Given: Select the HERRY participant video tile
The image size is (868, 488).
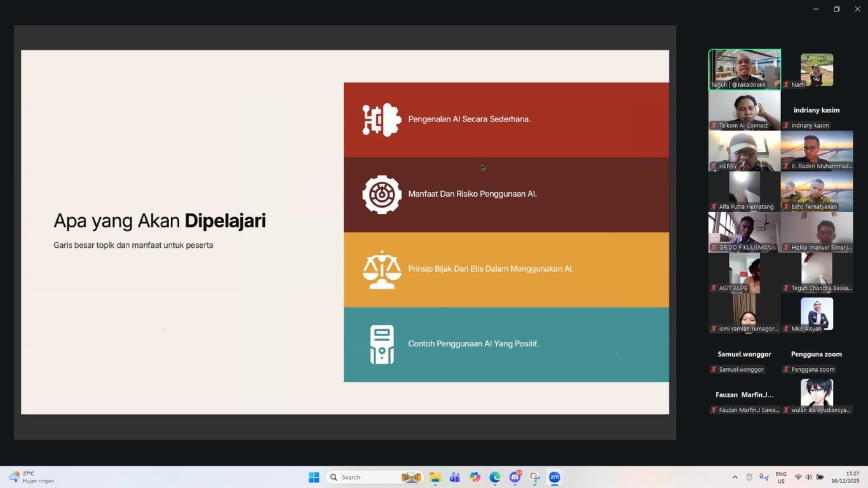Looking at the screenshot, I should coord(745,151).
